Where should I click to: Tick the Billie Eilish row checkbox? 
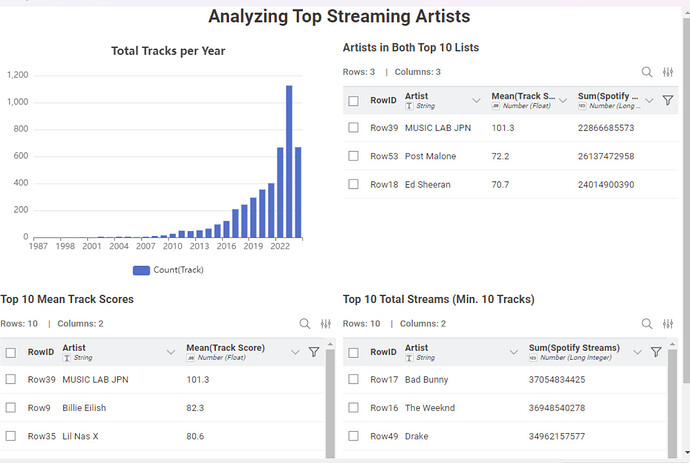pos(11,408)
